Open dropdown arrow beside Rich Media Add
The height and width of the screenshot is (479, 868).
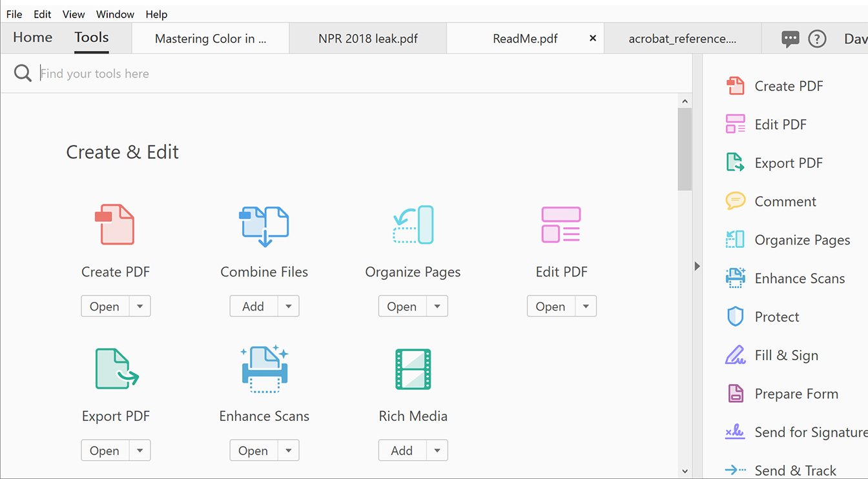[437, 451]
